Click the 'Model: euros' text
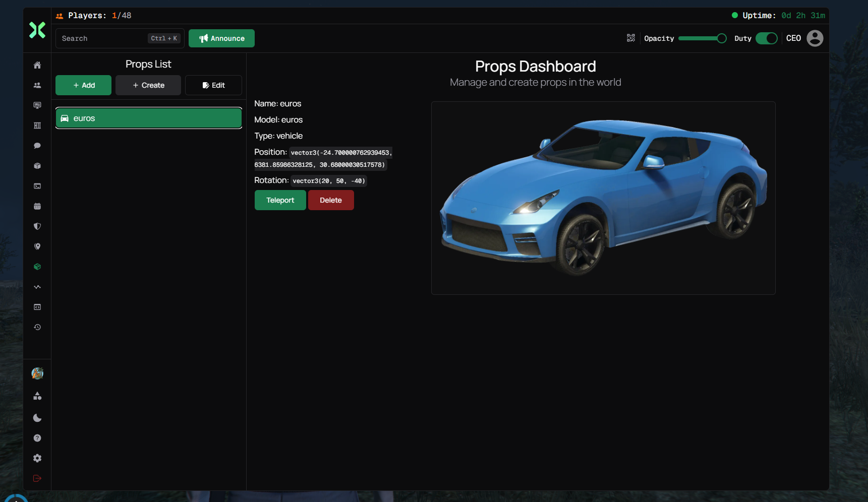868x502 pixels. [278, 120]
